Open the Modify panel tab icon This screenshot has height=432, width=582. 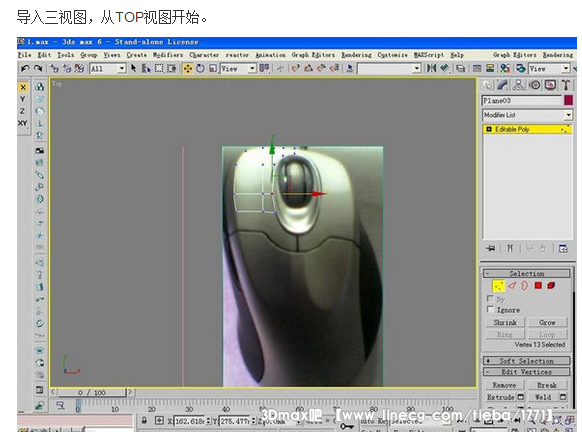point(503,85)
